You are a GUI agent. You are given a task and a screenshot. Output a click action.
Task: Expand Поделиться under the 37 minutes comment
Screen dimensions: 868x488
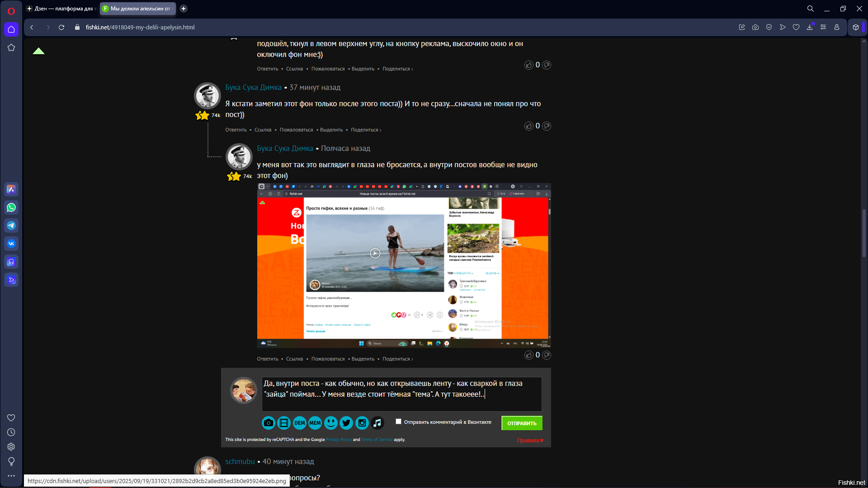[366, 130]
